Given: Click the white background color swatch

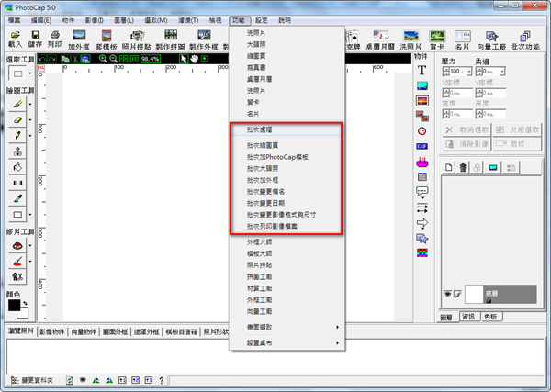Looking at the screenshot, I should point(25,313).
